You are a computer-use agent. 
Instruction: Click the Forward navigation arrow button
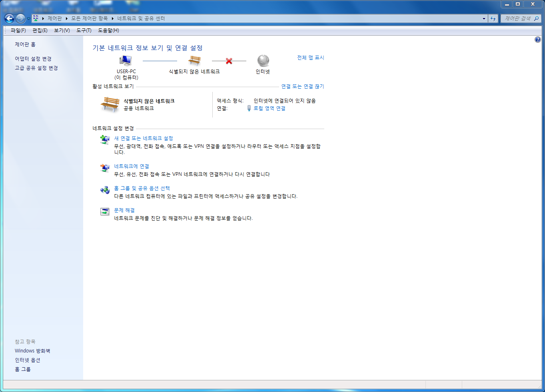[20, 18]
